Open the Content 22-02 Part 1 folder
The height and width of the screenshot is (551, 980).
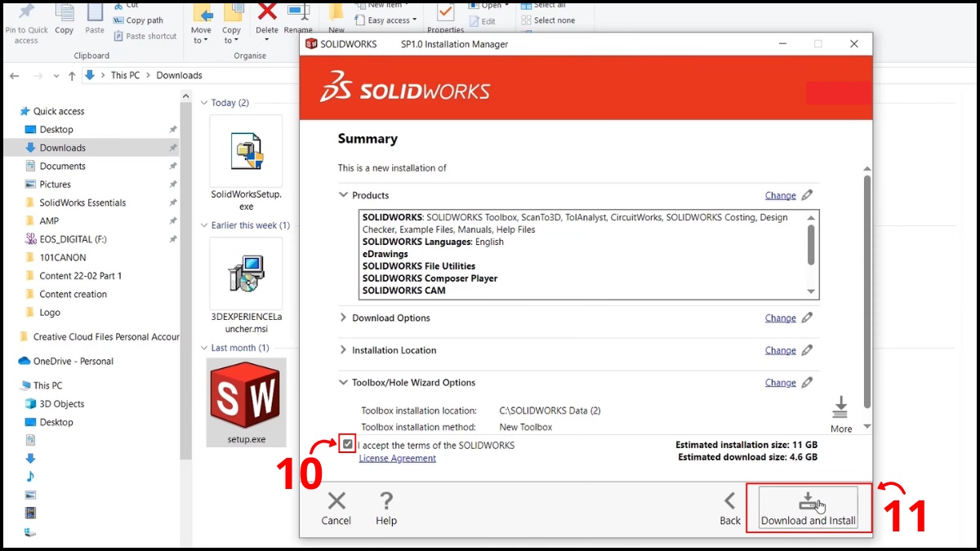[x=80, y=276]
